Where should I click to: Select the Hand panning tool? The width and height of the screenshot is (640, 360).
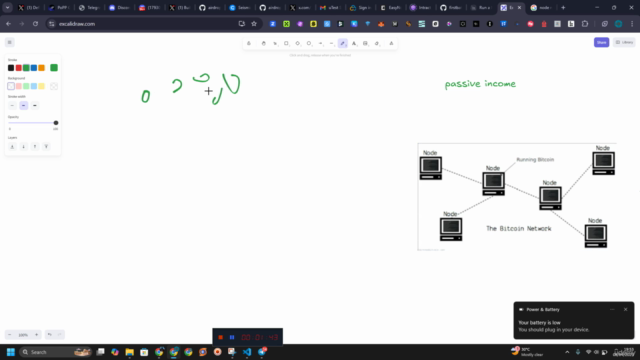point(264,43)
